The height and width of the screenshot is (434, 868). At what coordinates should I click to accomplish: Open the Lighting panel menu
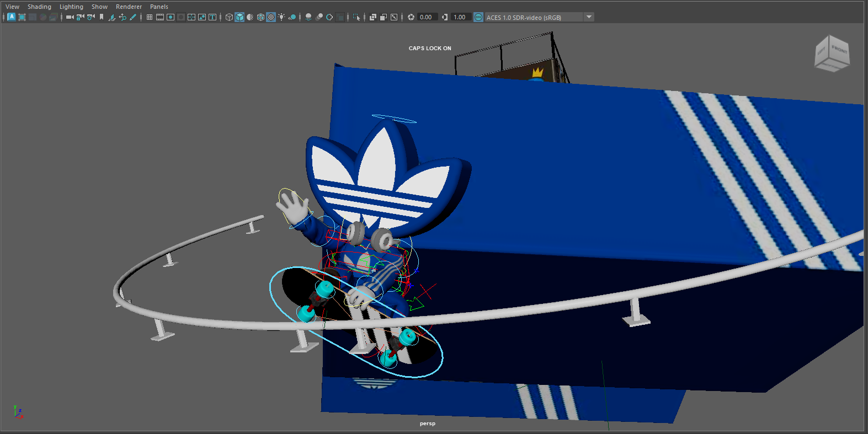pos(71,7)
